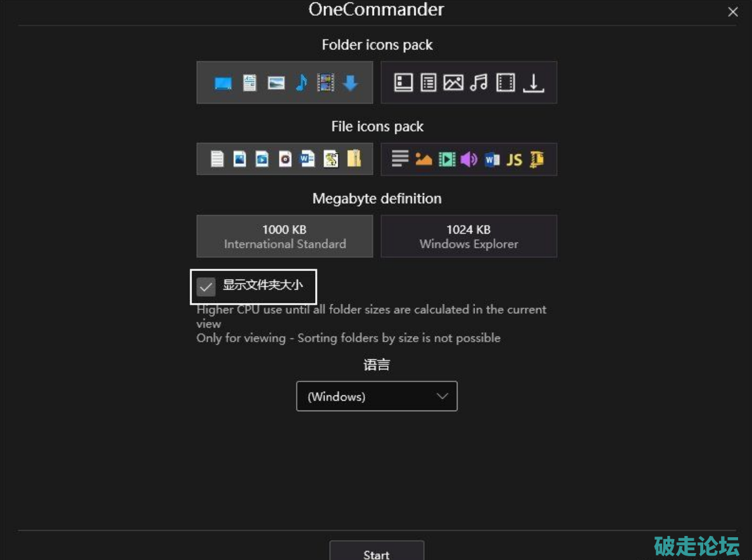Click the white outline film strip icon
This screenshot has width=752, height=560.
tap(506, 82)
